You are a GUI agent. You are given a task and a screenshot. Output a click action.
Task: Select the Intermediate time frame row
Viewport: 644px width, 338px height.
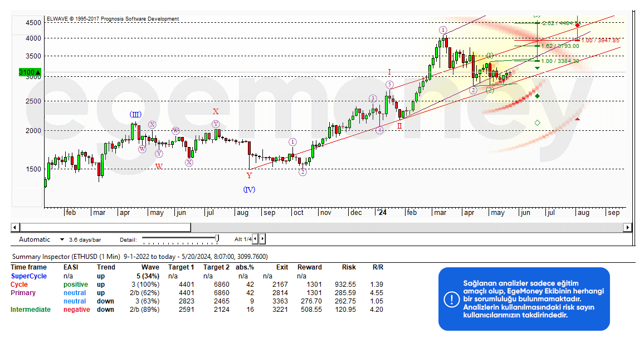pos(31,310)
